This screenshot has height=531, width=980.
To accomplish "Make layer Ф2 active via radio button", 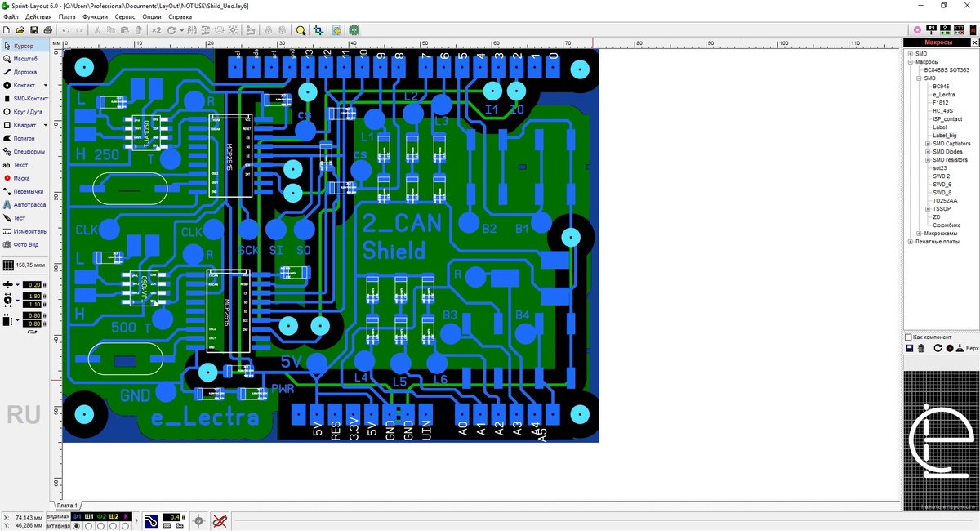I will point(102,526).
